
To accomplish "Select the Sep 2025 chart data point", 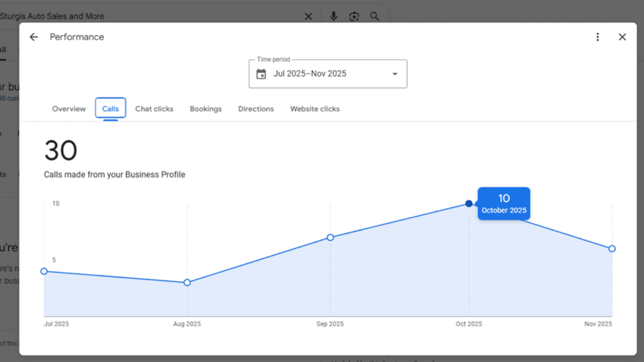I will coord(330,237).
